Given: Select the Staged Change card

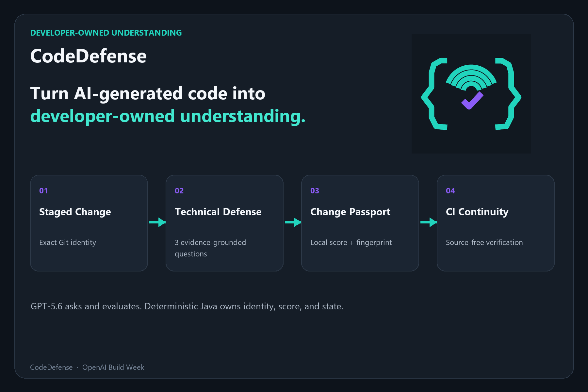Looking at the screenshot, I should (89, 223).
